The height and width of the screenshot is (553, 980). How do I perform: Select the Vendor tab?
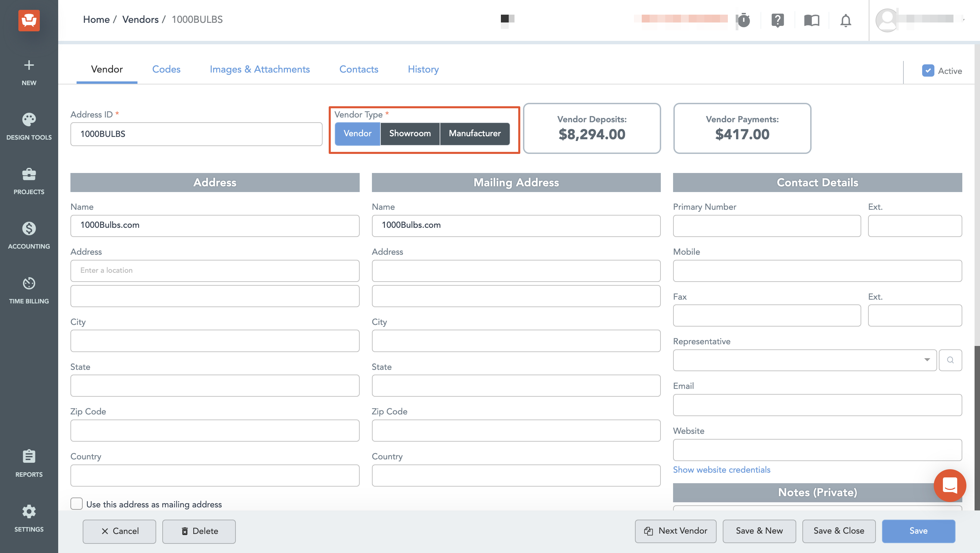pos(107,69)
